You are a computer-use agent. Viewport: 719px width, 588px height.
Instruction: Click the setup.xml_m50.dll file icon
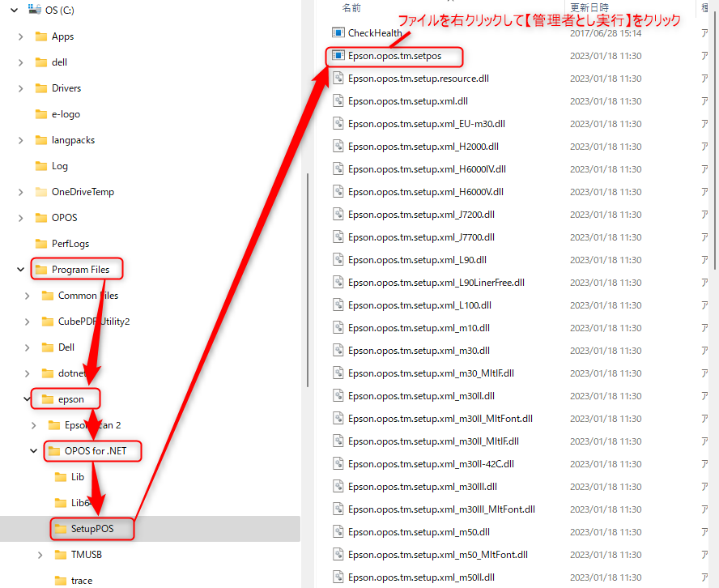coord(338,531)
